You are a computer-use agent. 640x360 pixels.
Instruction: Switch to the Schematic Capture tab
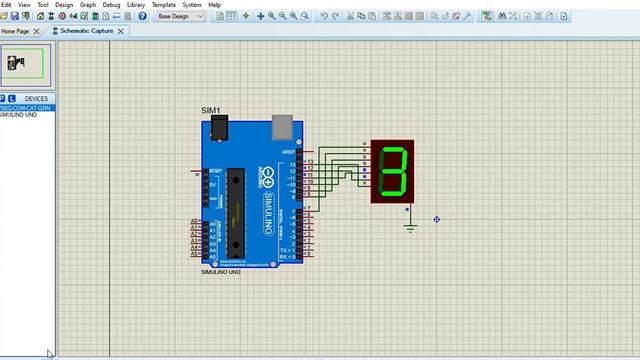click(x=87, y=31)
